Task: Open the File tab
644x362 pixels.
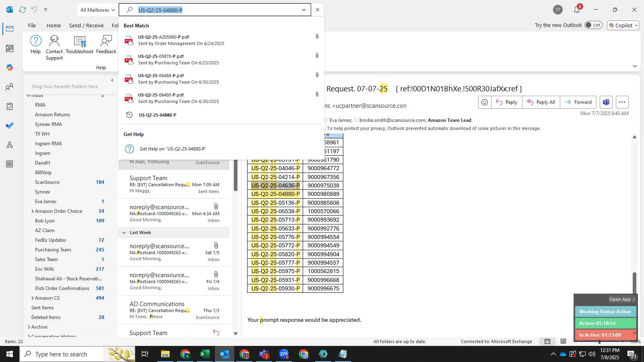Action: pos(32,25)
